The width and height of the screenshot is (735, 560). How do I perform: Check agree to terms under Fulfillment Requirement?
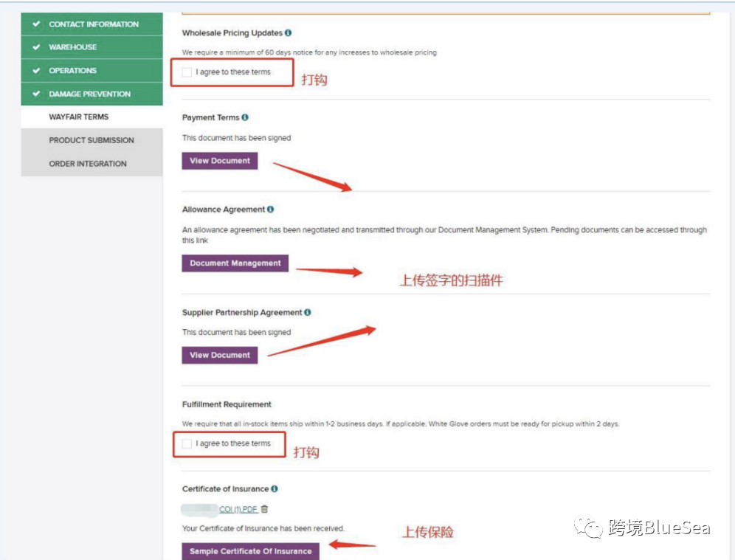[187, 443]
